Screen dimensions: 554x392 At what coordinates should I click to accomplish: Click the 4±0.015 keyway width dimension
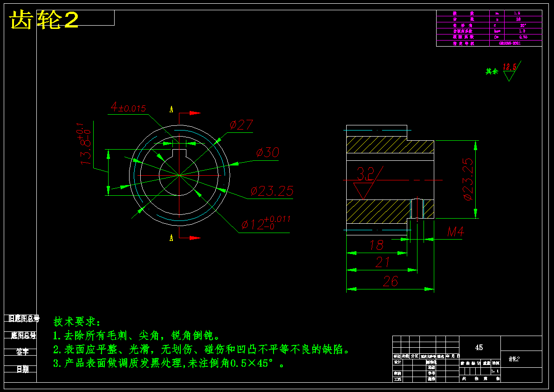tap(128, 107)
